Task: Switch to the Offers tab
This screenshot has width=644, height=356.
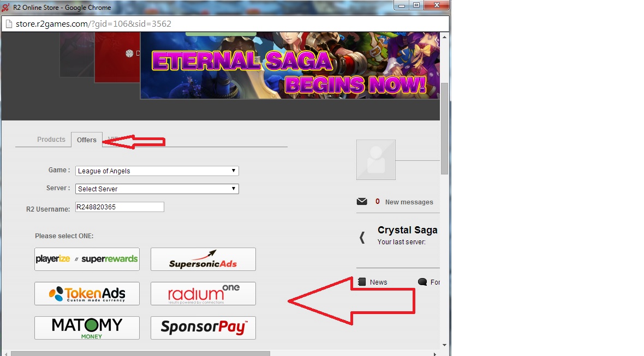Action: pyautogui.click(x=87, y=140)
